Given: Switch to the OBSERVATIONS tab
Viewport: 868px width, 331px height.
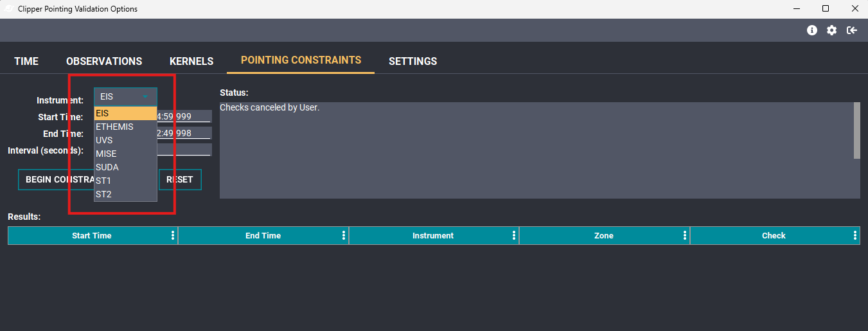Looking at the screenshot, I should 104,61.
